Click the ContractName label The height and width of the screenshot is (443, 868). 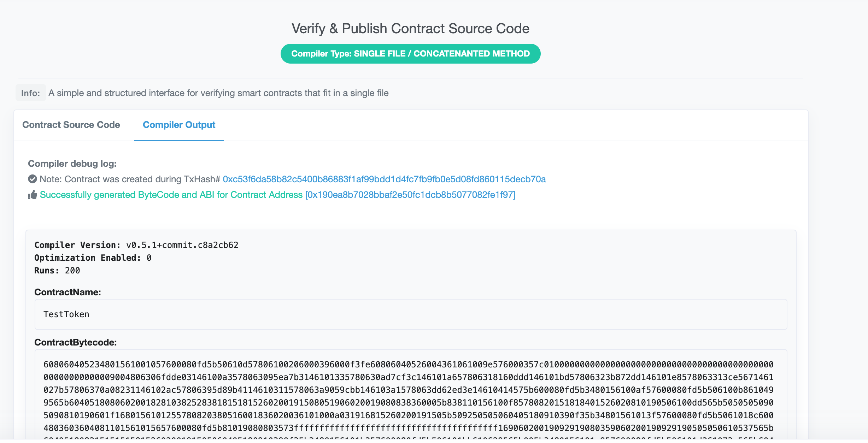[68, 292]
